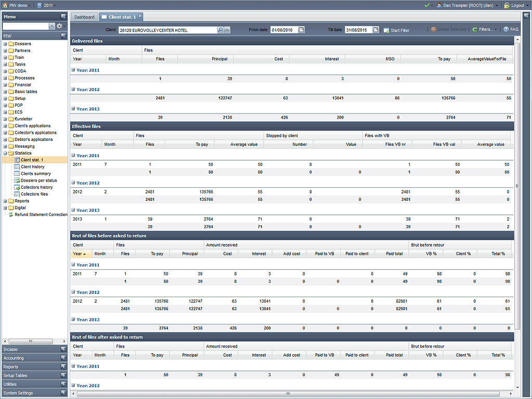Open menu search settings gear
The image size is (532, 399).
pyautogui.click(x=60, y=26)
